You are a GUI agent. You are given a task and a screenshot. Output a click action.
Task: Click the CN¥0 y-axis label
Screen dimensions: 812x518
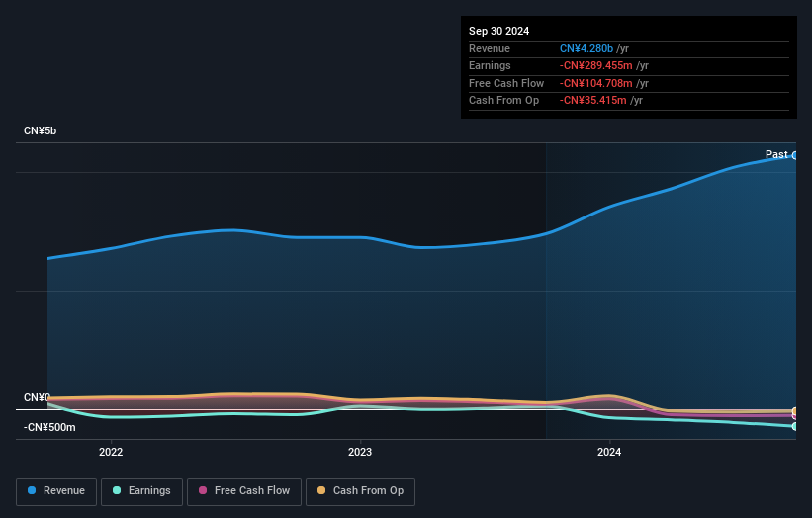[37, 398]
